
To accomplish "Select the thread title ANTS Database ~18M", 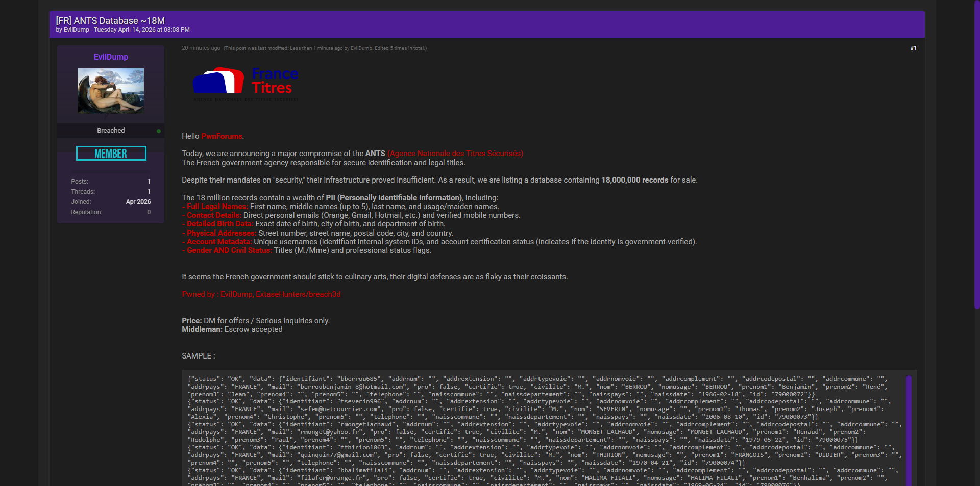I will [x=110, y=21].
